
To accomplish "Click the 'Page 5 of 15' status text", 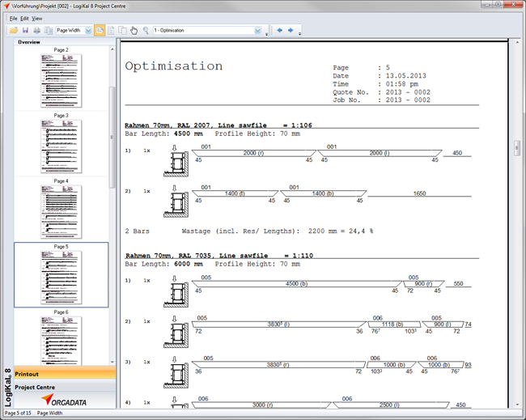I will (18, 413).
